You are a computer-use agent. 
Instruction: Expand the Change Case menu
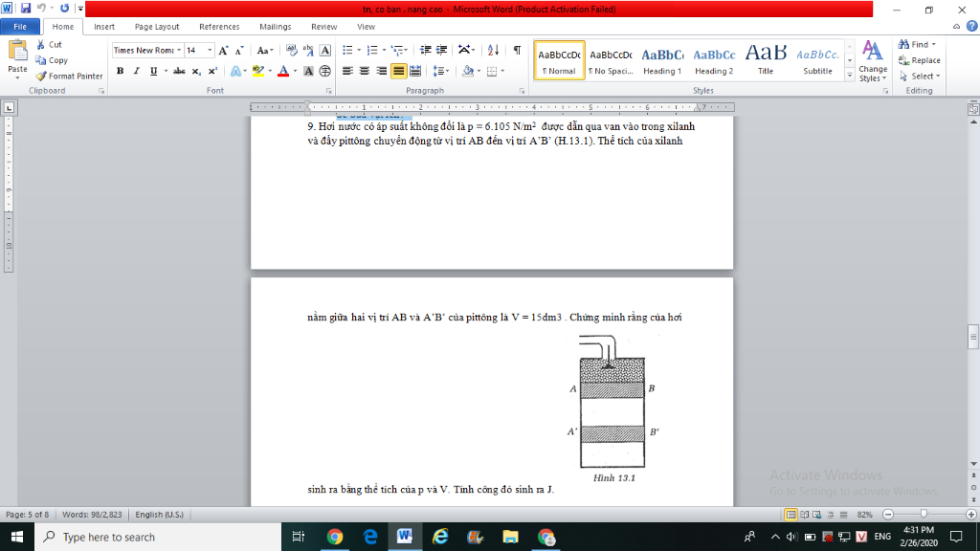(x=265, y=51)
